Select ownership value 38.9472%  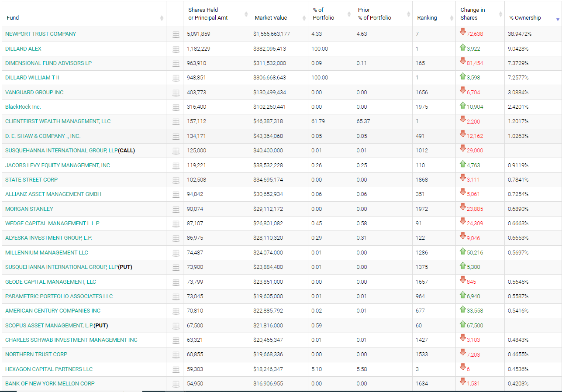pos(520,34)
